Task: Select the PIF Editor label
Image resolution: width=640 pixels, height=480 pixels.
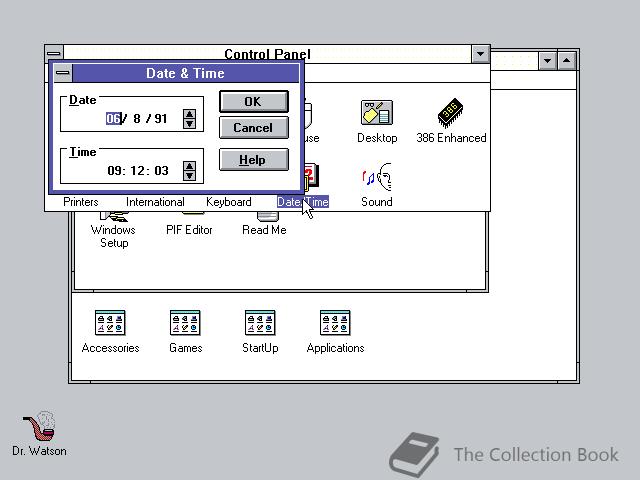Action: click(x=189, y=230)
